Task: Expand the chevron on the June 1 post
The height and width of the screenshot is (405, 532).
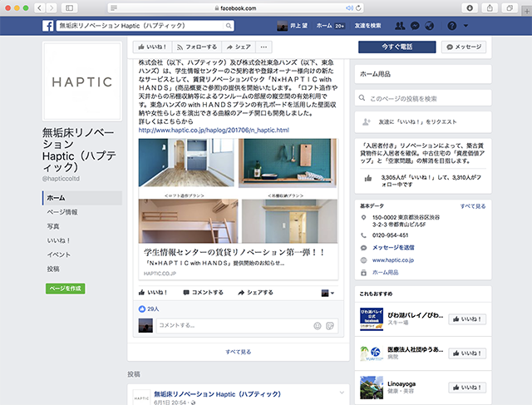Action: (342, 393)
